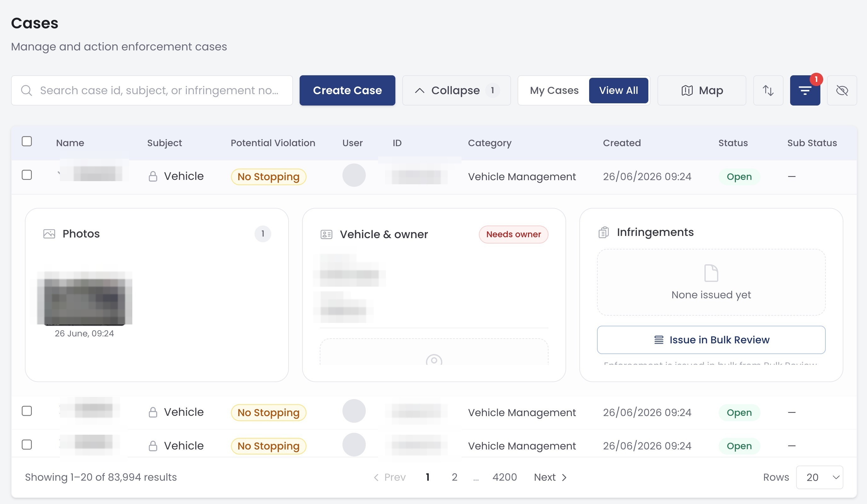
Task: Click the Open status badge in first row
Action: pyautogui.click(x=739, y=177)
